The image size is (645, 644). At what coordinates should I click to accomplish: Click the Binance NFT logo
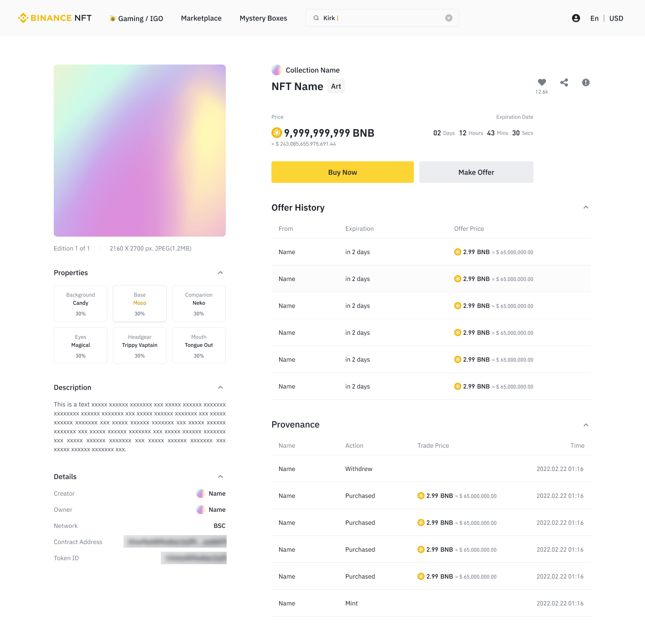(x=55, y=18)
